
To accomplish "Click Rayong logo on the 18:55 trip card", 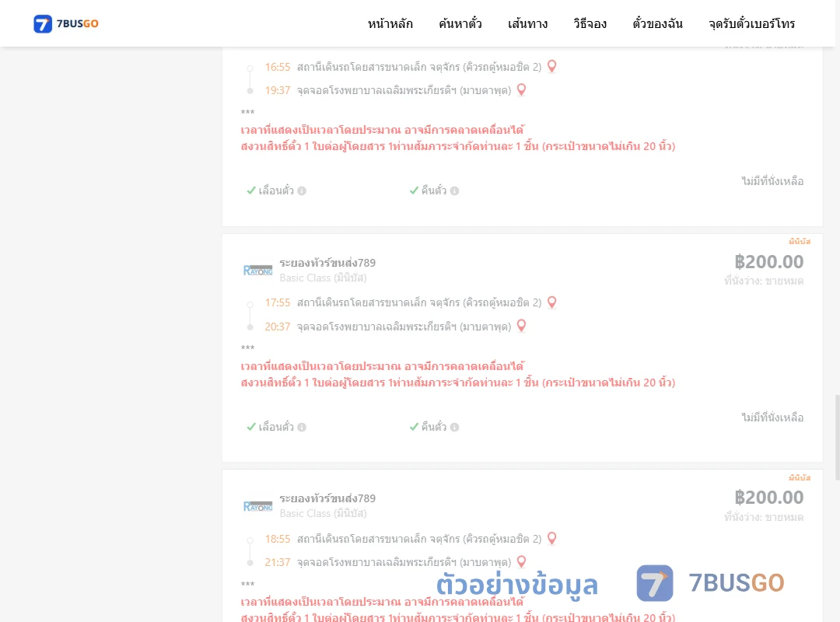I will tap(257, 505).
